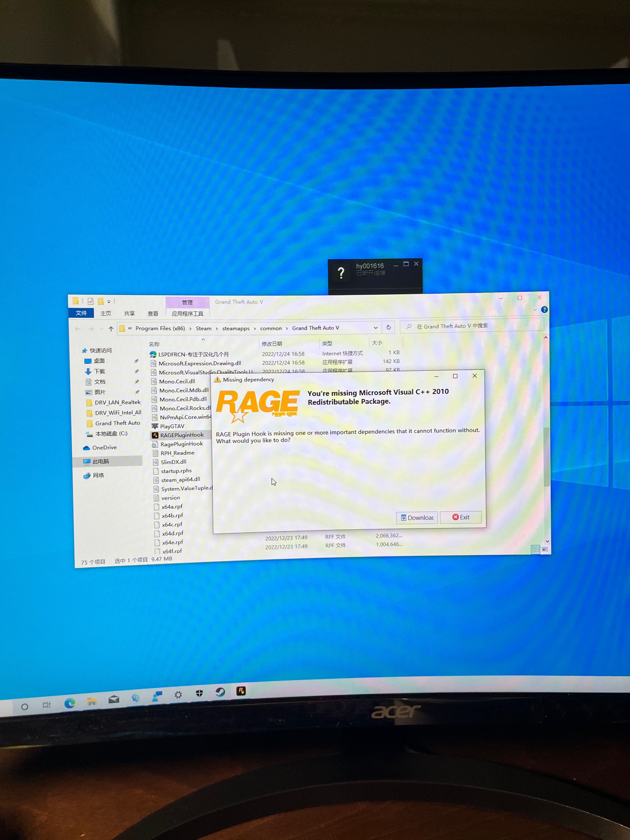Launch Microsoft Edge from the taskbar
The width and height of the screenshot is (630, 840).
click(70, 703)
